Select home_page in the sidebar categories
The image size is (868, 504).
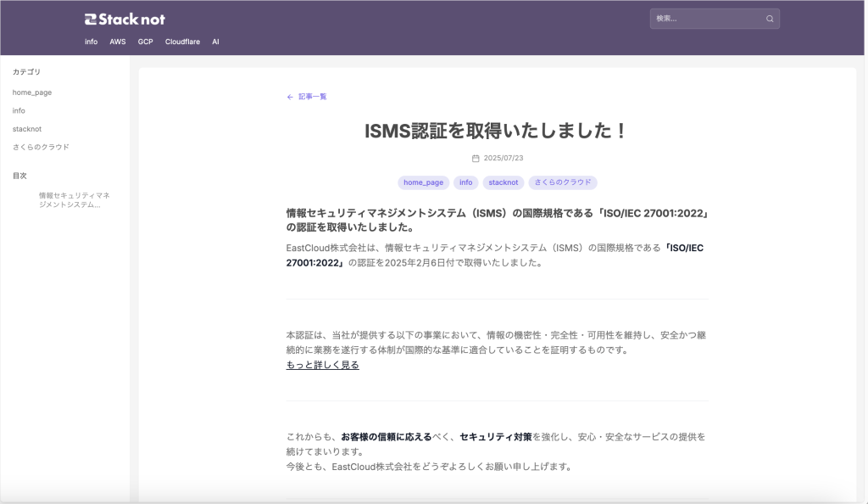32,92
